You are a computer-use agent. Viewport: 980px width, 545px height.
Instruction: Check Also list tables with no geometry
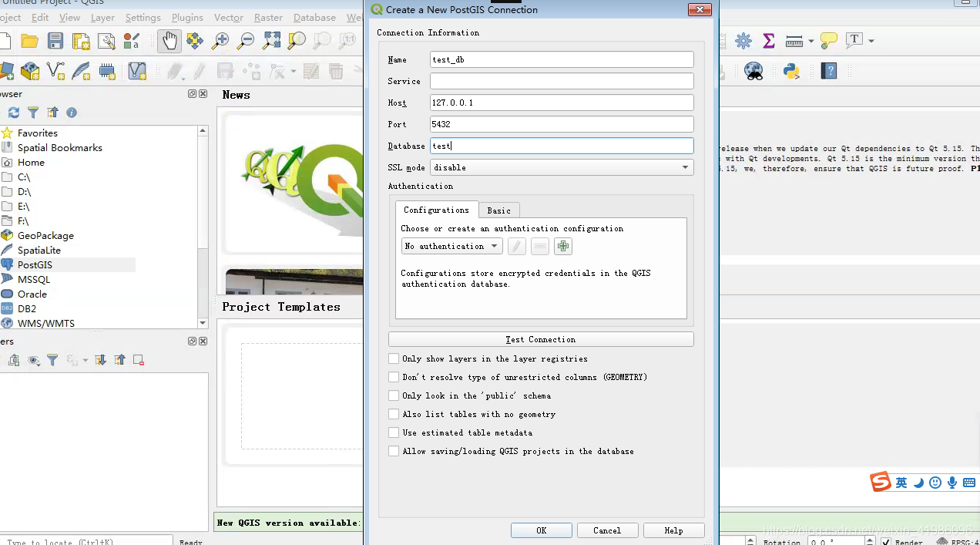pos(394,414)
